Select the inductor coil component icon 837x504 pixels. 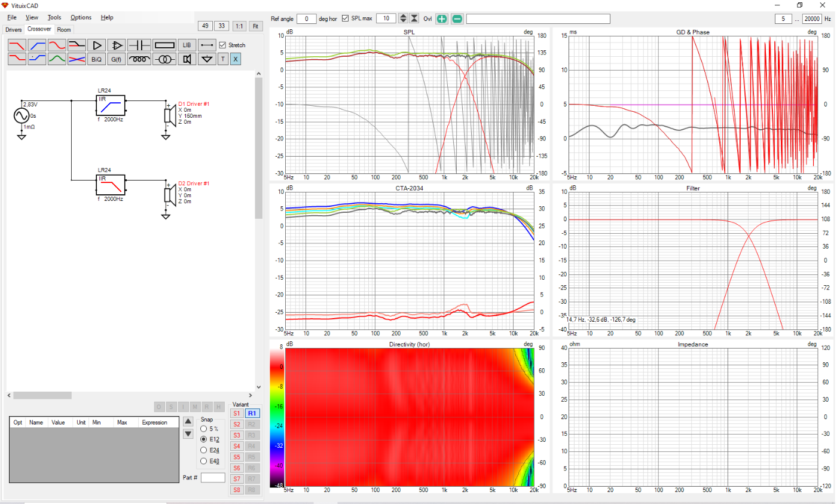tap(140, 59)
